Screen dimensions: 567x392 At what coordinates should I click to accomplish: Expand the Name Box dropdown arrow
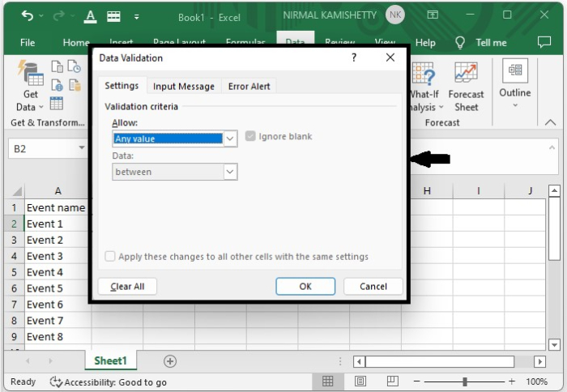(82, 147)
